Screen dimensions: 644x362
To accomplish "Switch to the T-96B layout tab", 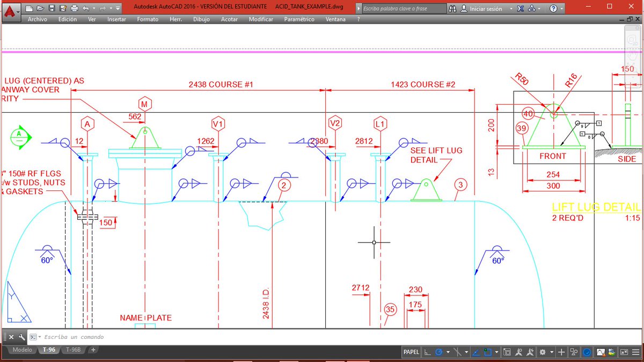I will coord(73,350).
